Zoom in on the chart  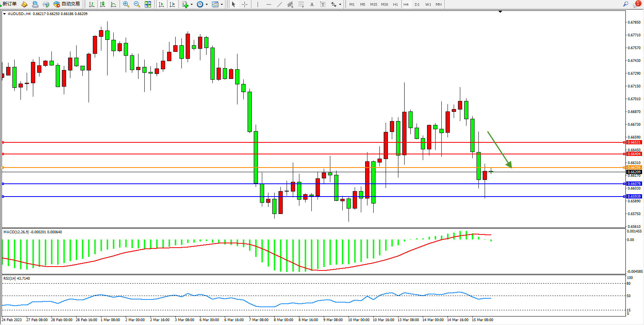point(126,4)
